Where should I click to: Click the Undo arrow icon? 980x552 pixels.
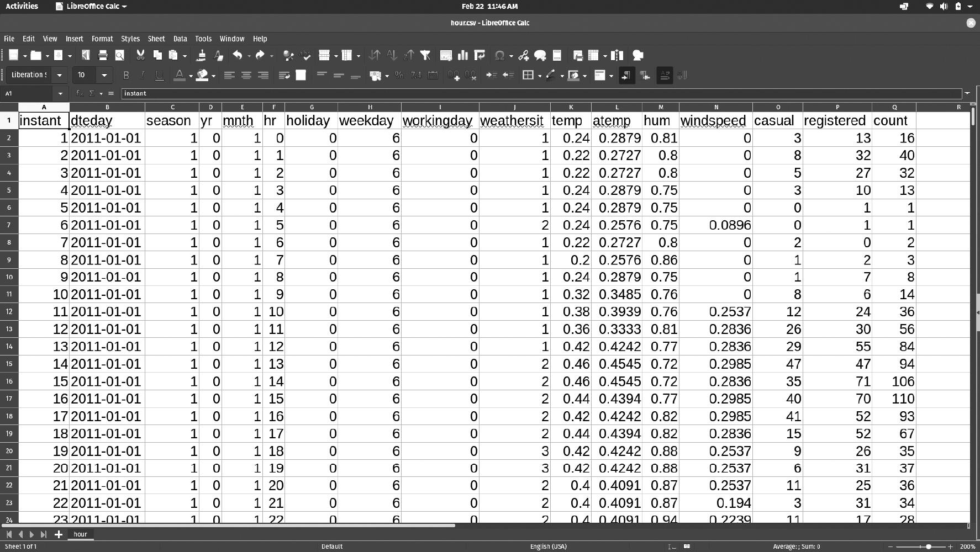238,55
